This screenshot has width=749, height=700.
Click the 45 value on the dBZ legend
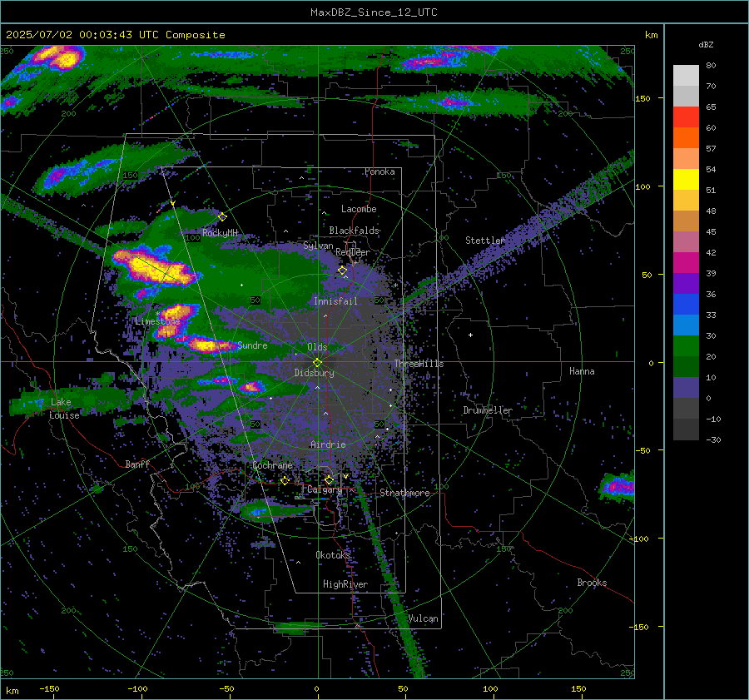click(x=711, y=231)
